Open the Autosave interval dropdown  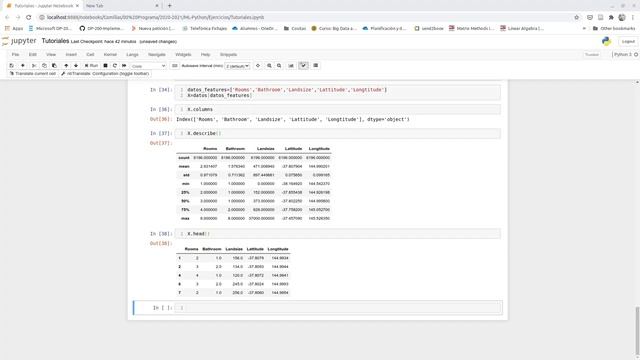(238, 66)
